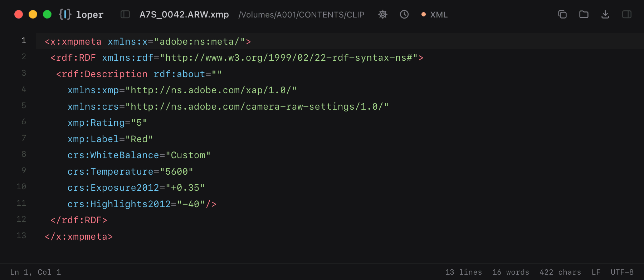The width and height of the screenshot is (644, 280).
Task: Click the green fullscreen window button
Action: click(47, 14)
